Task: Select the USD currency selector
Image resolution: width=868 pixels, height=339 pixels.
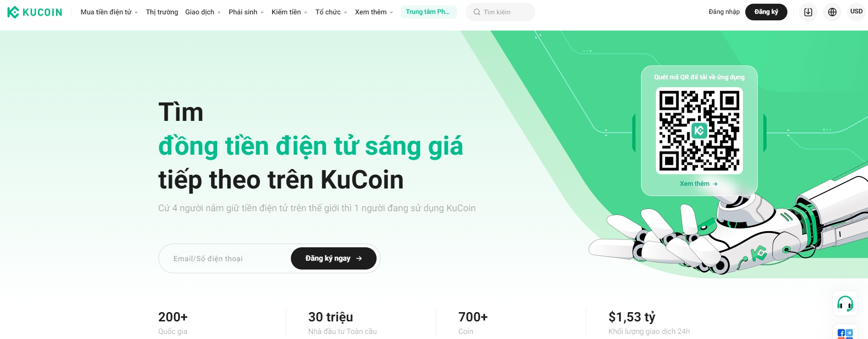Action: (x=856, y=12)
